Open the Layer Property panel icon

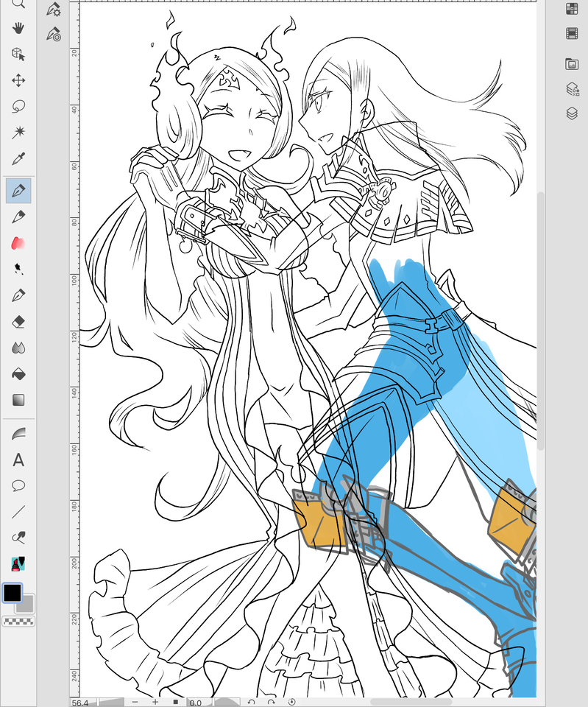pos(573,89)
